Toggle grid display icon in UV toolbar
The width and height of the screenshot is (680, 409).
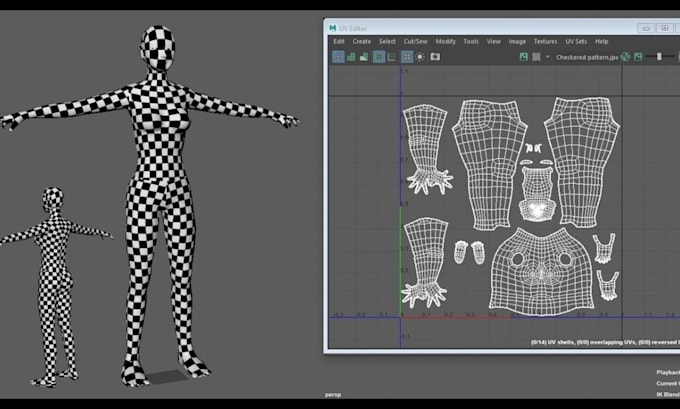(407, 57)
